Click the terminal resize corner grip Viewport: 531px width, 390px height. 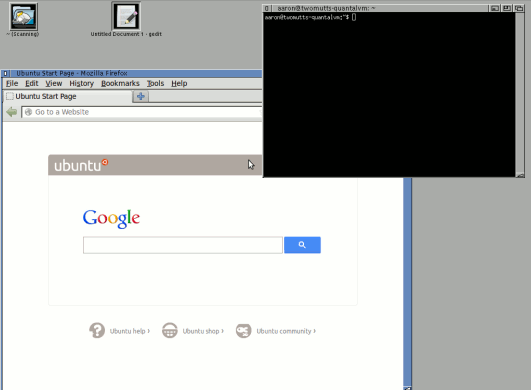point(520,175)
